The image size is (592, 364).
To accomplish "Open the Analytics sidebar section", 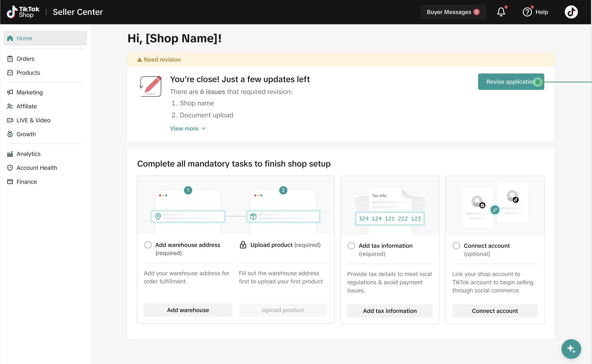I will pyautogui.click(x=28, y=154).
